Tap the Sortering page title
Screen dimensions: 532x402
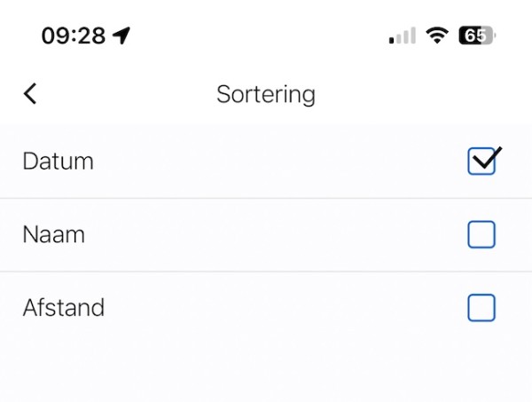tap(266, 94)
